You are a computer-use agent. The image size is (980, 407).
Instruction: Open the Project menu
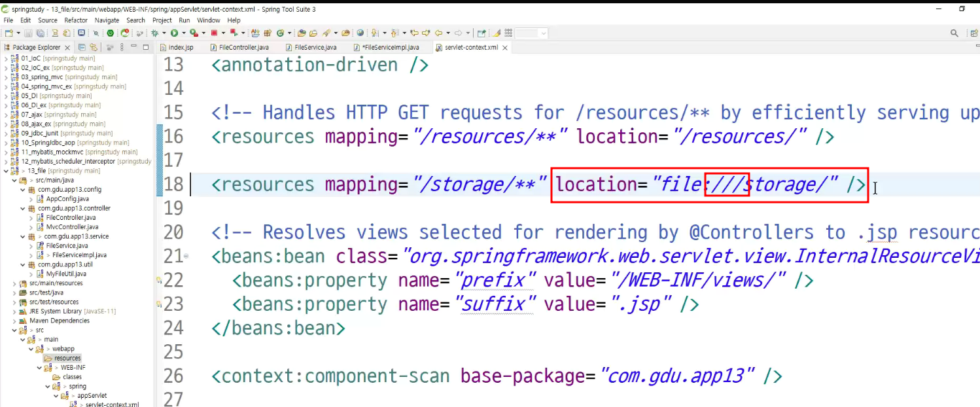click(x=162, y=20)
